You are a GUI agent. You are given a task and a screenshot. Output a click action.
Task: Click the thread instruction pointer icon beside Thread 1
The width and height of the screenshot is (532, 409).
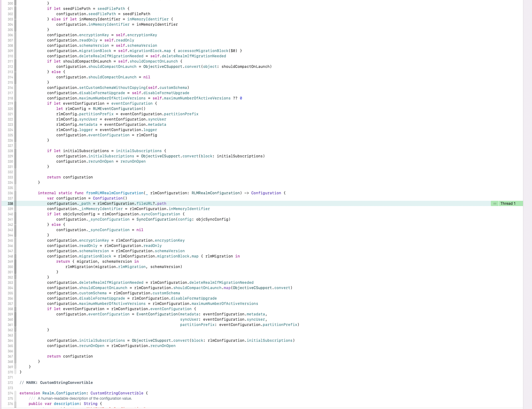tap(495, 204)
